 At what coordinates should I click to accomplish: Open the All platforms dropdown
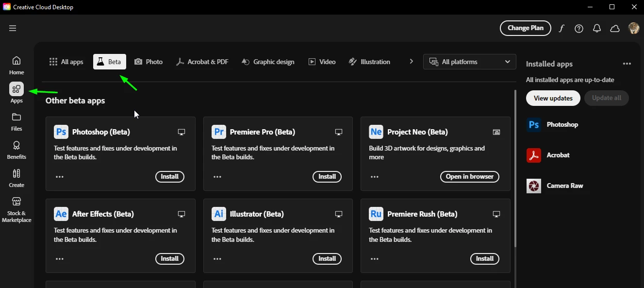pyautogui.click(x=469, y=62)
